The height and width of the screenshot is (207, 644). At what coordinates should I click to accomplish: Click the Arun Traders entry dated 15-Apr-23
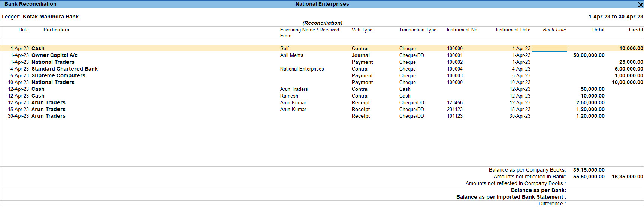(x=322, y=109)
